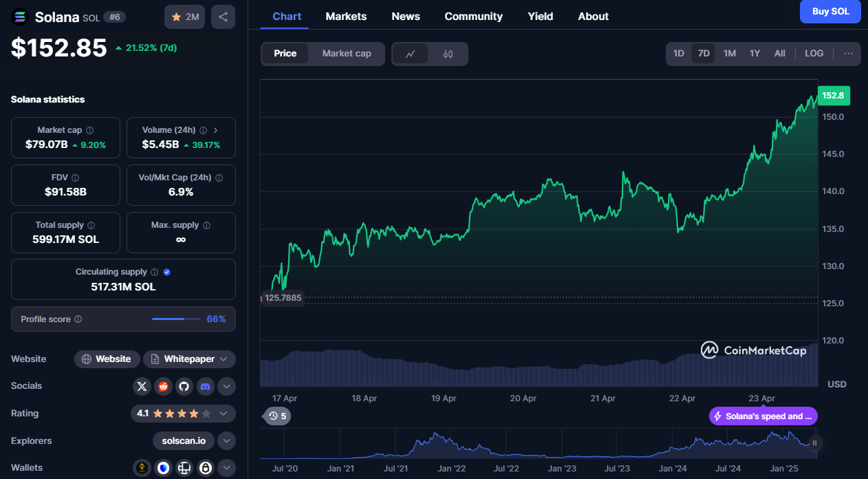The width and height of the screenshot is (868, 479).
Task: Click the FDV info icon
Action: tap(75, 178)
